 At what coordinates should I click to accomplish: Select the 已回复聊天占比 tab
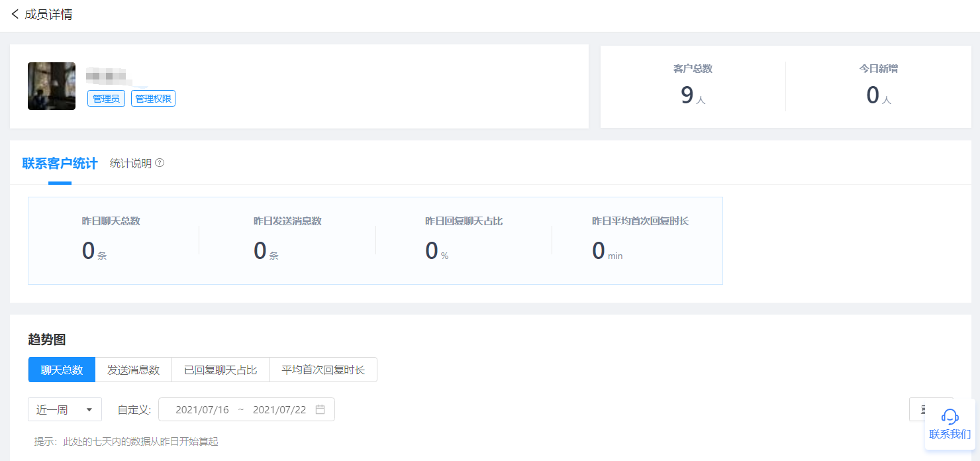pos(220,370)
